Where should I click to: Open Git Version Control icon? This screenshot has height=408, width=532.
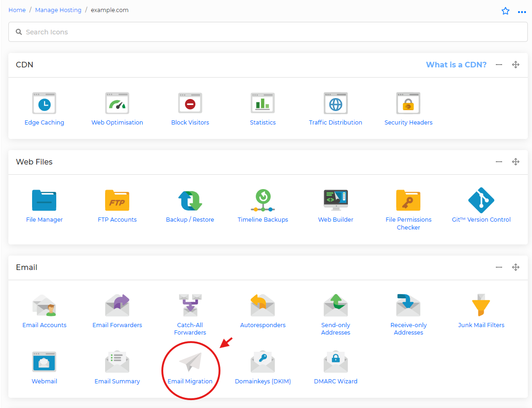[481, 200]
